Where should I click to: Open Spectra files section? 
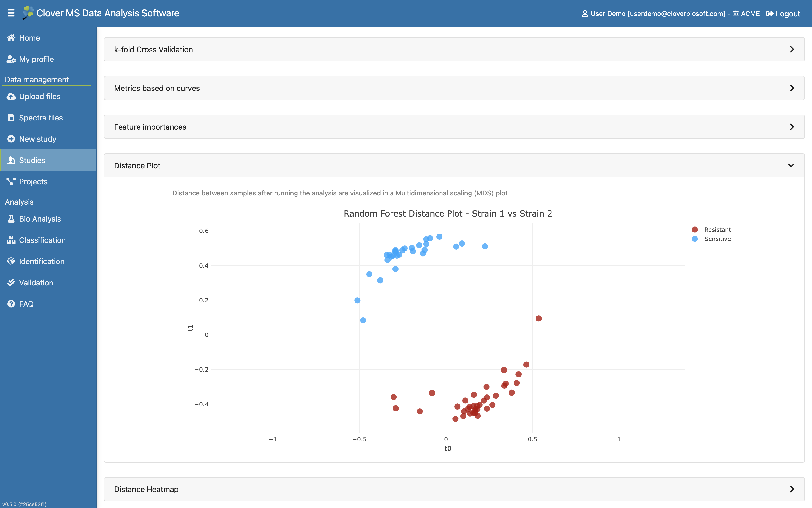[48, 118]
